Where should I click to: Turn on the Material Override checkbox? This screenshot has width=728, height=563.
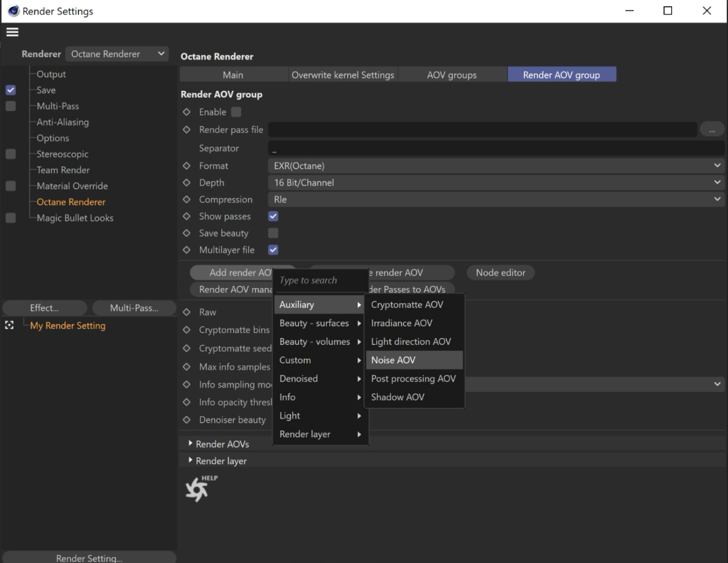[10, 186]
